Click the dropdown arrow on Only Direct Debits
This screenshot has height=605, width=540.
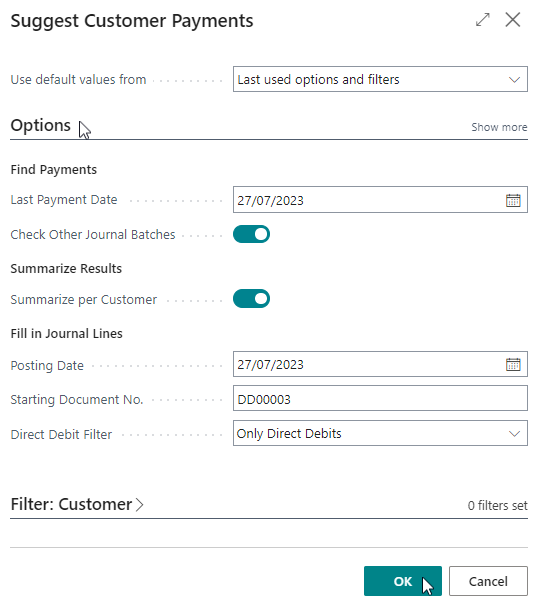point(514,434)
